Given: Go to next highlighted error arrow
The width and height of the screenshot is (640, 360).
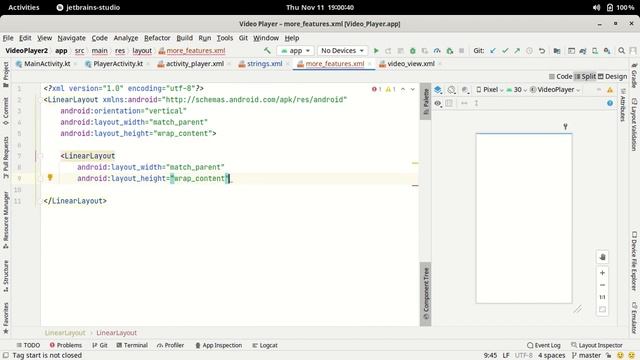Looking at the screenshot, I should tap(413, 89).
